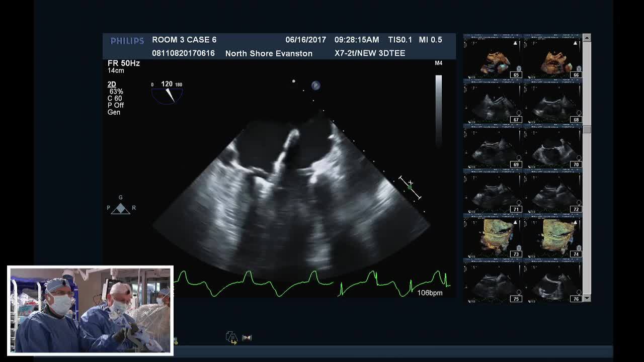The width and height of the screenshot is (644, 362).
Task: Click the G P R orientation pyramid icon
Action: point(121,207)
